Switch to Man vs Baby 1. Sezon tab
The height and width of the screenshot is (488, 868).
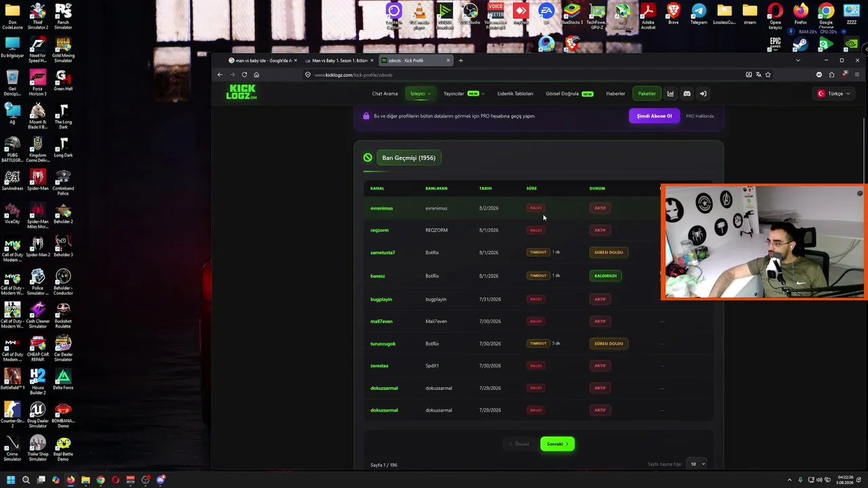tap(339, 60)
